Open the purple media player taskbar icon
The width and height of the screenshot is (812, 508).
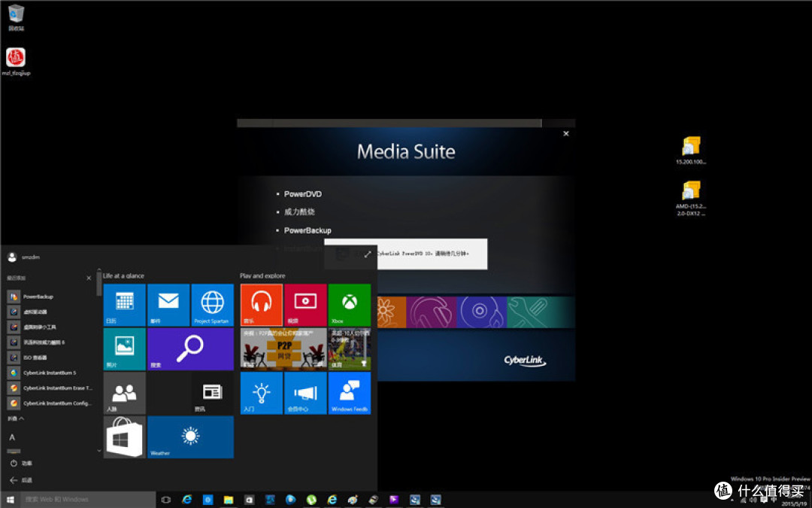click(394, 500)
